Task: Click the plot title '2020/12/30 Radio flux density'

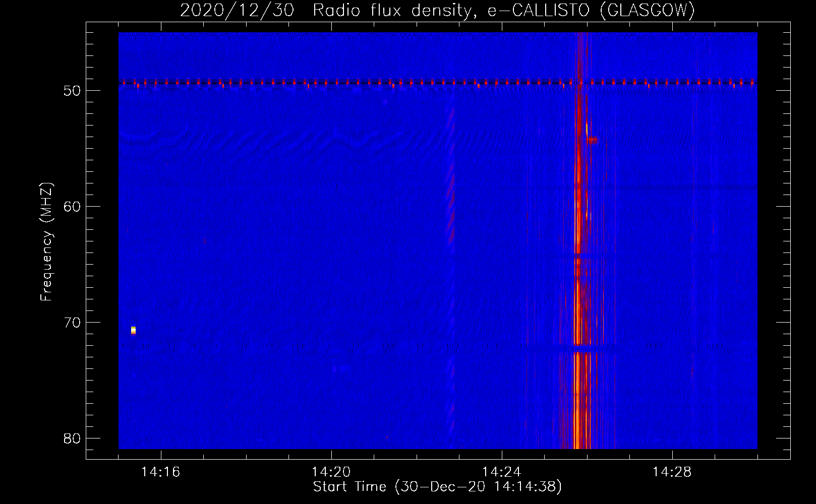Action: [328, 10]
